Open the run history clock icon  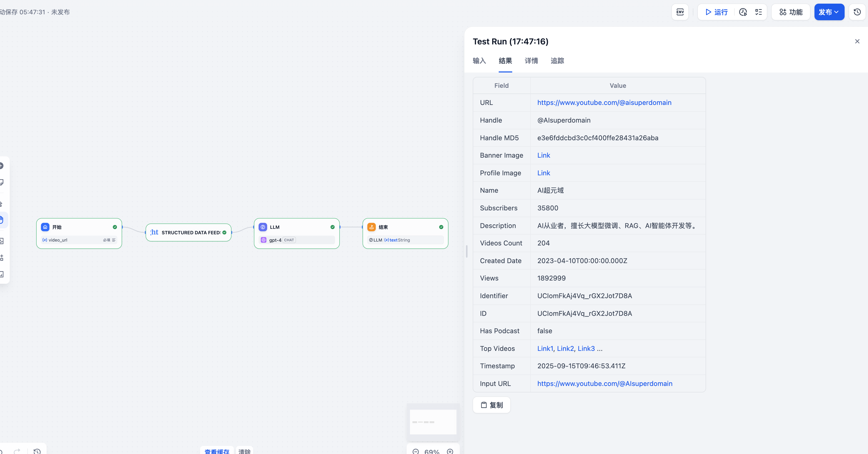coord(743,12)
